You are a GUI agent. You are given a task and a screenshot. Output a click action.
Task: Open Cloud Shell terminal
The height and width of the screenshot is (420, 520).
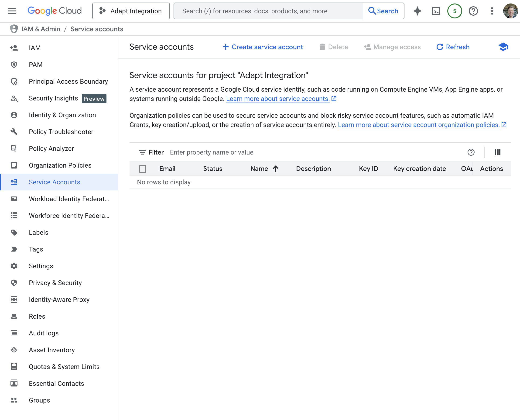pyautogui.click(x=436, y=11)
